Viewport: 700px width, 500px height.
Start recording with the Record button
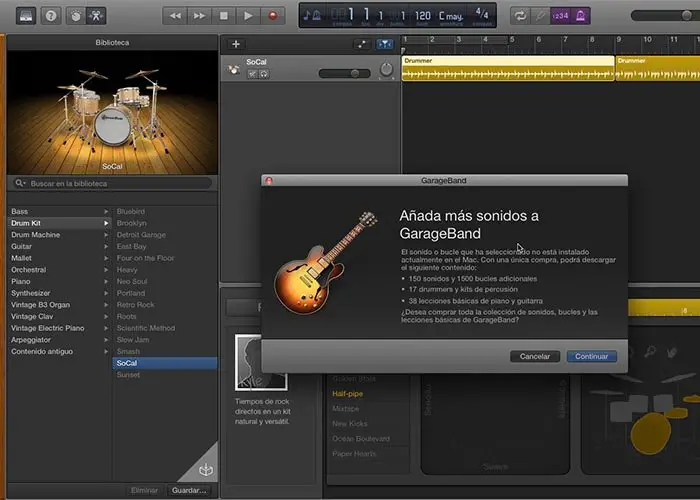point(273,16)
